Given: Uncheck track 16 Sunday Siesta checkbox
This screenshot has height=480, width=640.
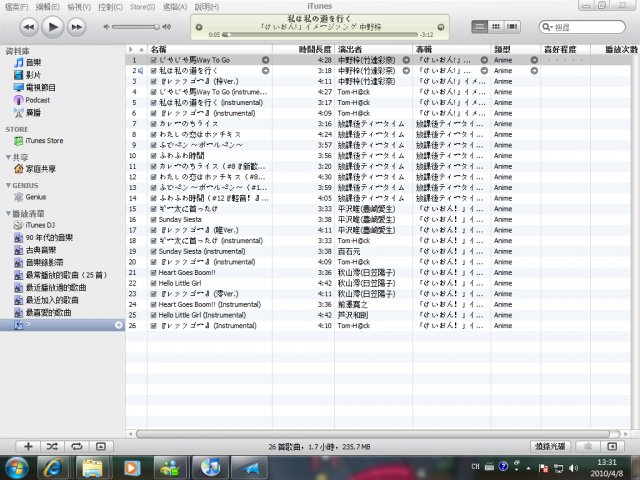Looking at the screenshot, I should (153, 220).
